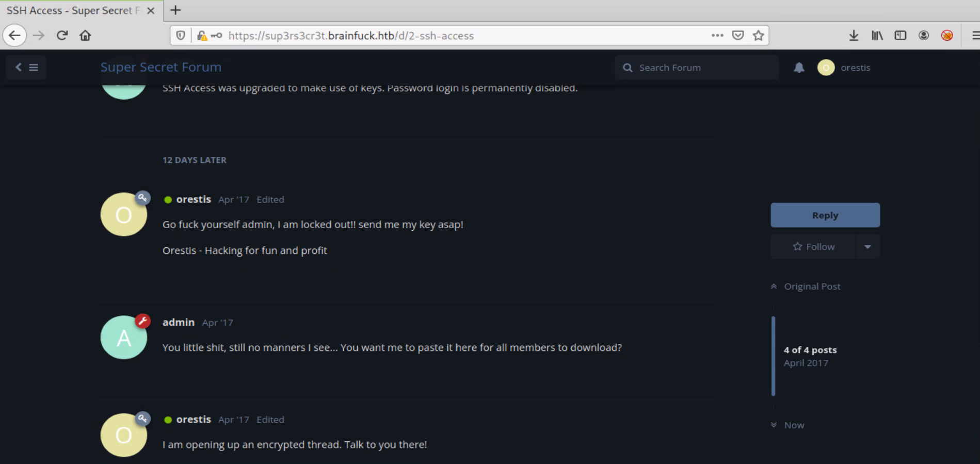Screen dimensions: 980x464
Task: Open the orestis user account menu
Action: (844, 68)
